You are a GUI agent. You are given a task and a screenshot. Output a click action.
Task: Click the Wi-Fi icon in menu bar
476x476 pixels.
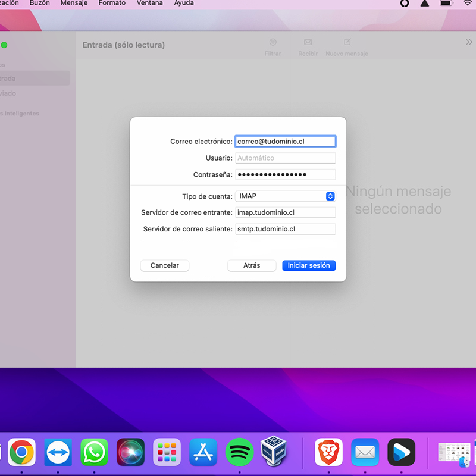coord(468,4)
